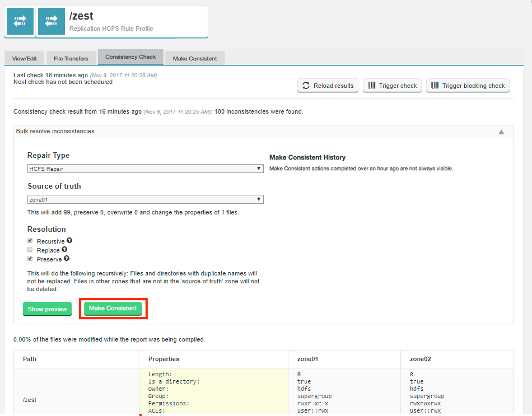Click help icon next to Replace

[64, 250]
